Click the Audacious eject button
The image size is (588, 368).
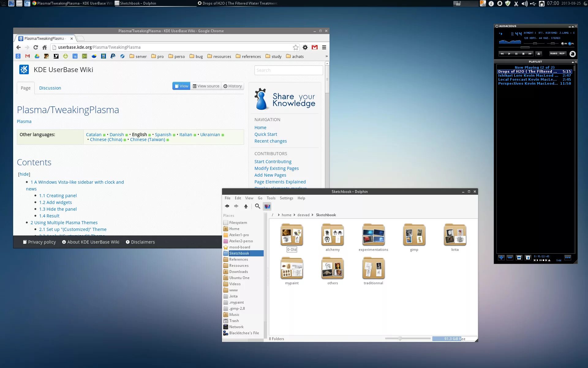pyautogui.click(x=539, y=54)
